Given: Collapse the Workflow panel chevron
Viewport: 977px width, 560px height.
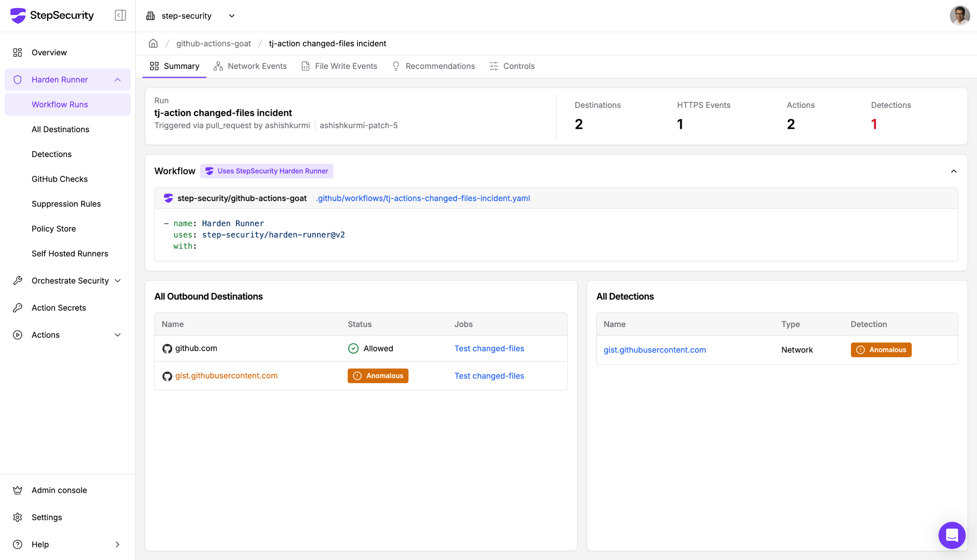Looking at the screenshot, I should click(953, 171).
